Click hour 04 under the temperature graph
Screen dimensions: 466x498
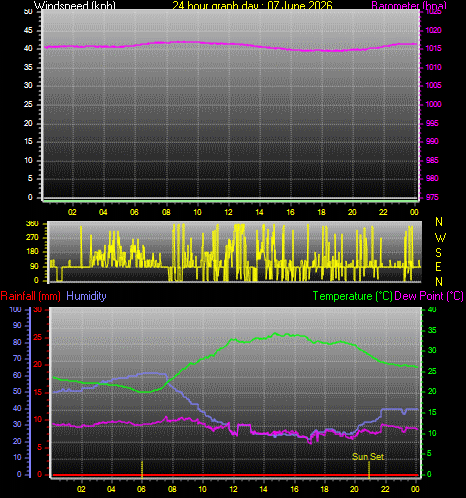coord(111,489)
